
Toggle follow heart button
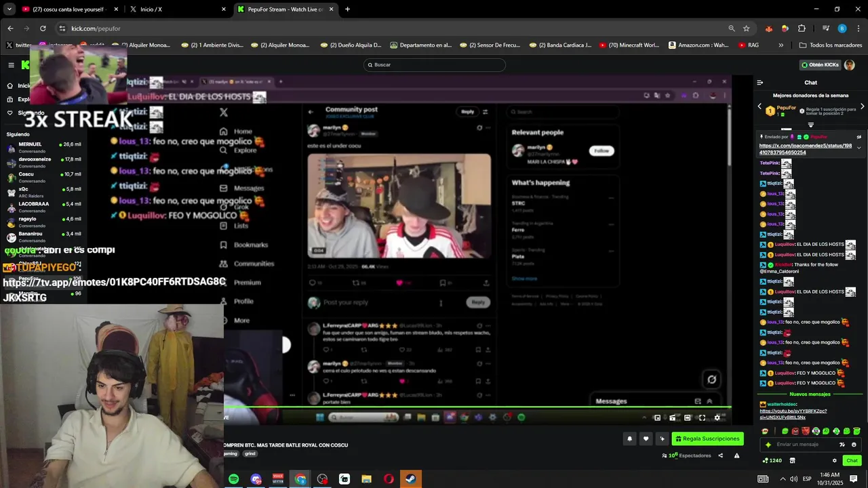pos(646,439)
